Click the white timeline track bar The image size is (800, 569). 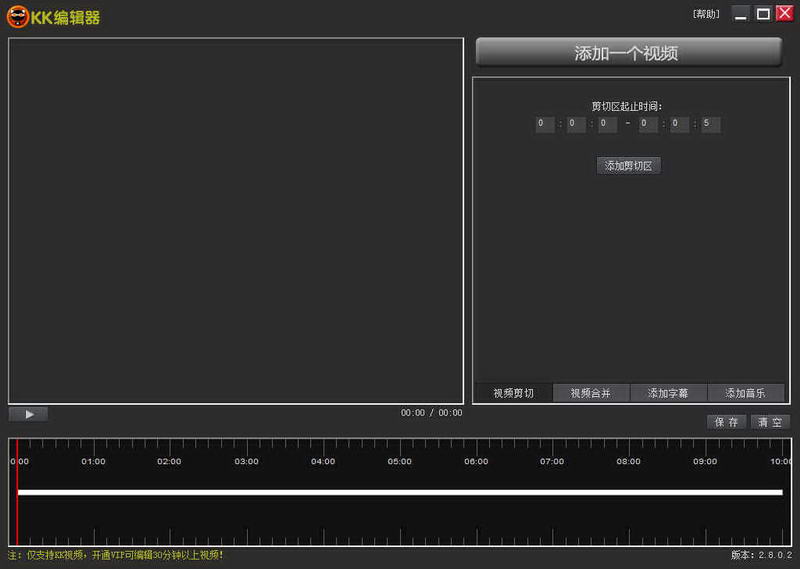pyautogui.click(x=400, y=492)
